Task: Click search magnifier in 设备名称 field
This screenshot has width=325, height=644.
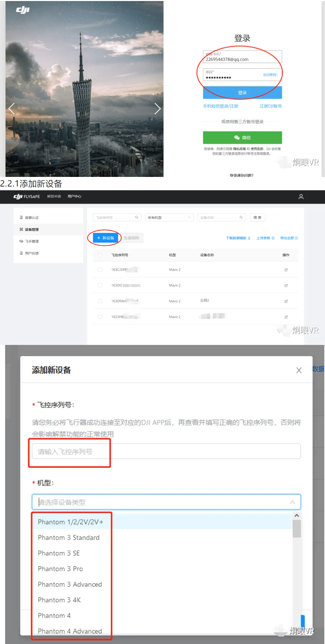Action: pyautogui.click(x=241, y=218)
